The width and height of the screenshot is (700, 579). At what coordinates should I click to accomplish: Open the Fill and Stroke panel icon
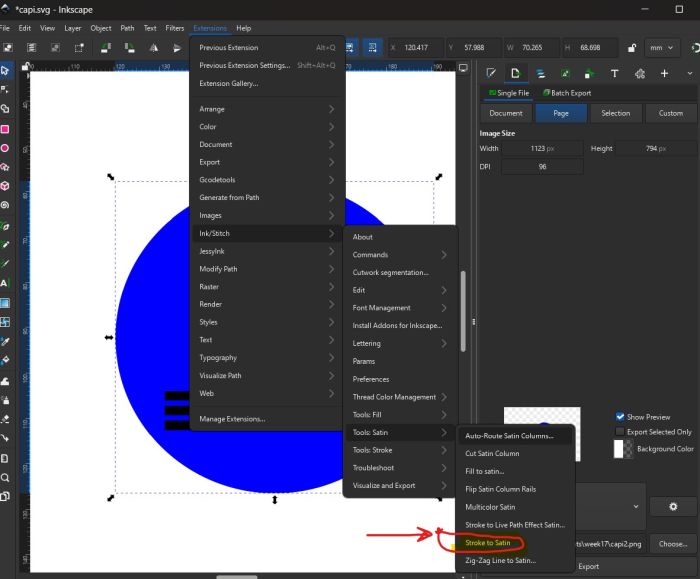click(x=491, y=73)
